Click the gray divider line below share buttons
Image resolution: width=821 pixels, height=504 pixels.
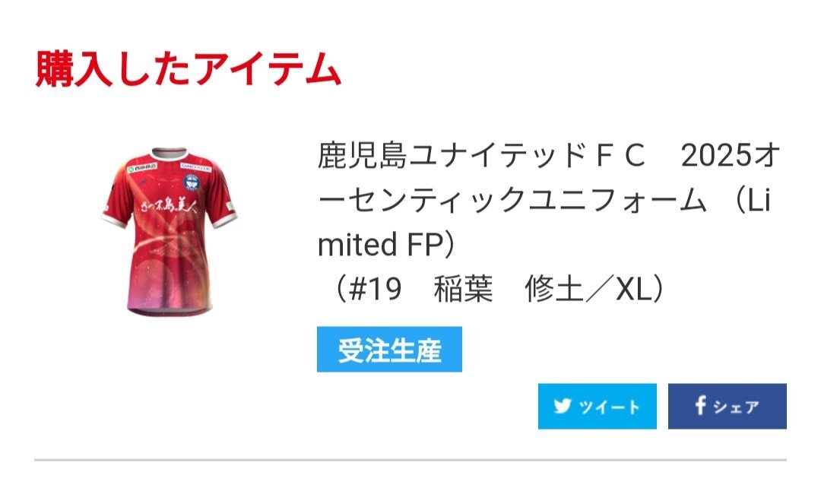click(410, 460)
